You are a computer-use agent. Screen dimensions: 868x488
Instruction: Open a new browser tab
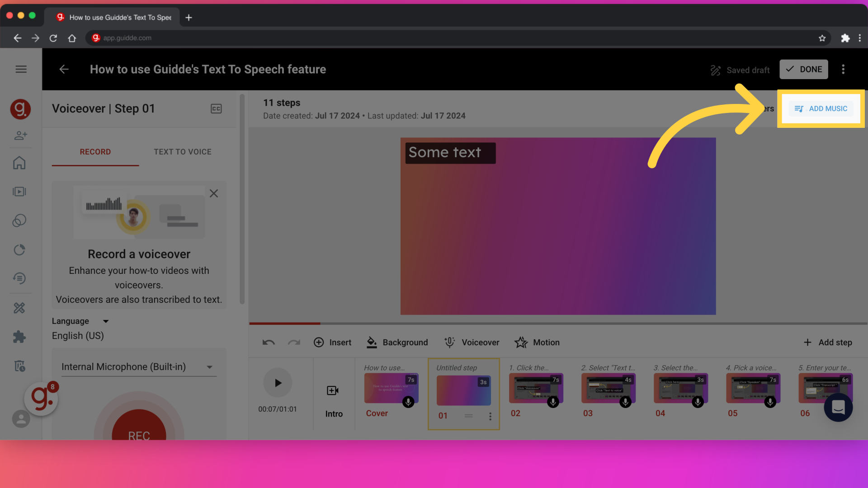click(x=189, y=18)
